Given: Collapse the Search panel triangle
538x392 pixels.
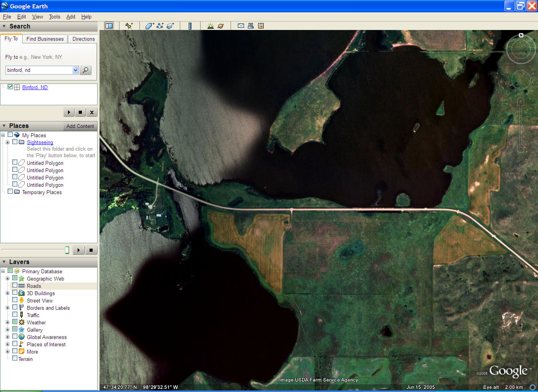Looking at the screenshot, I should click(x=4, y=27).
